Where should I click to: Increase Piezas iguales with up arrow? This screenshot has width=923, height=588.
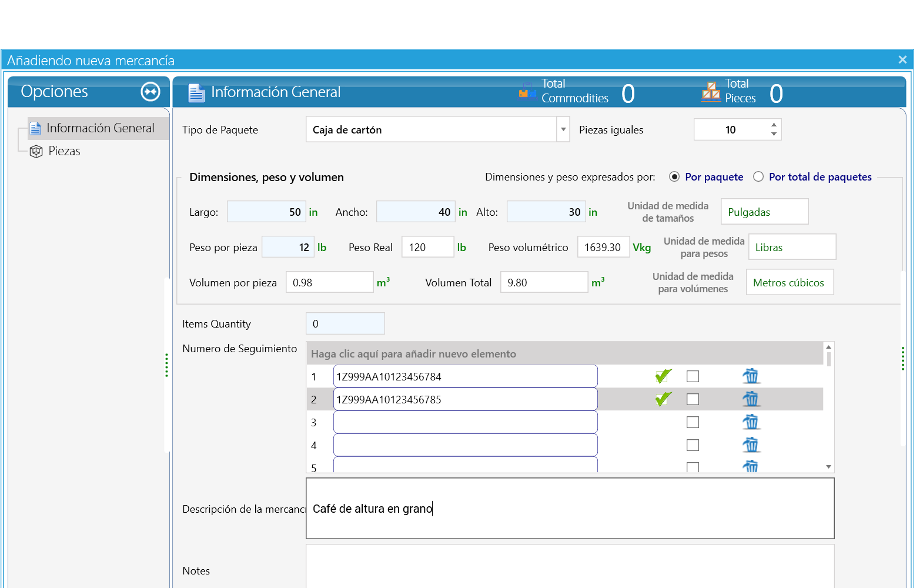coord(774,125)
